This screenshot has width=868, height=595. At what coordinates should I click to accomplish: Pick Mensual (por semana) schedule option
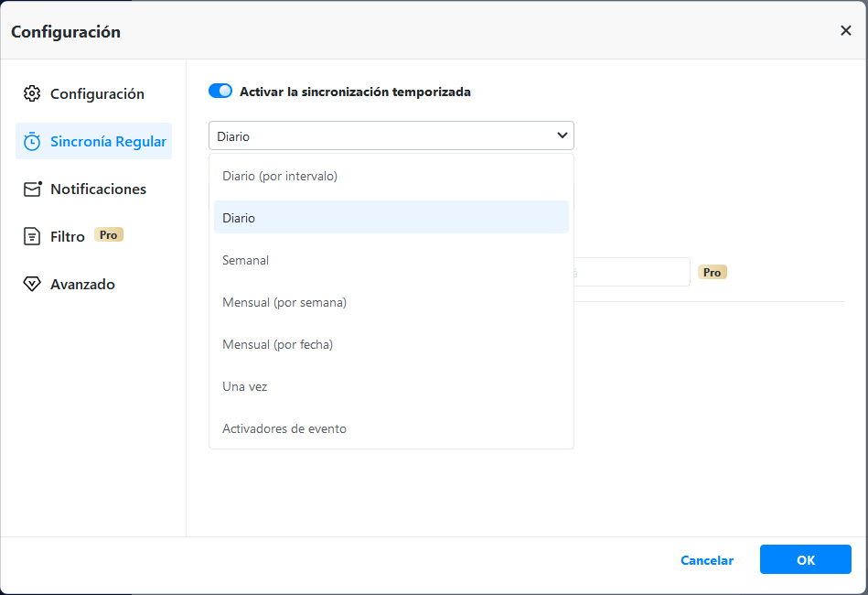284,302
